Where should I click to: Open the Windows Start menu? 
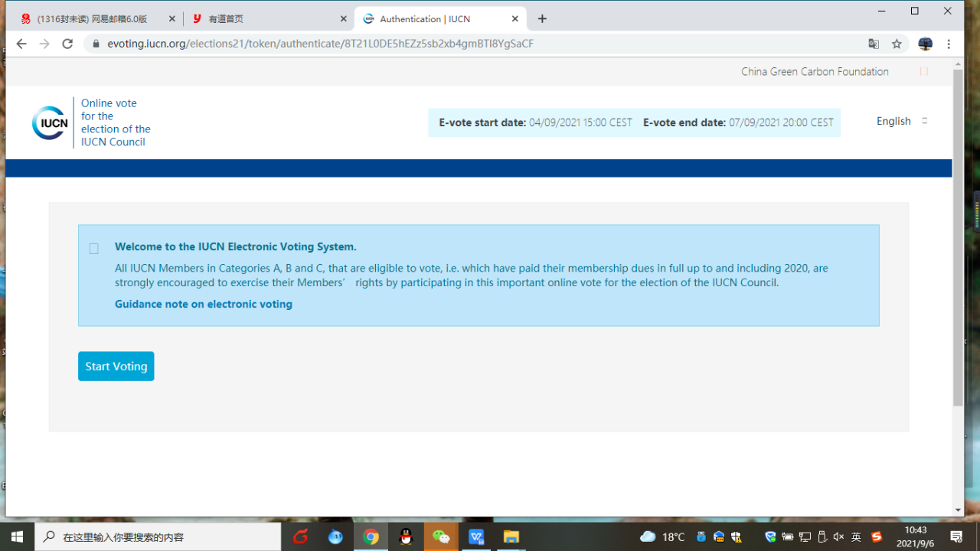17,536
